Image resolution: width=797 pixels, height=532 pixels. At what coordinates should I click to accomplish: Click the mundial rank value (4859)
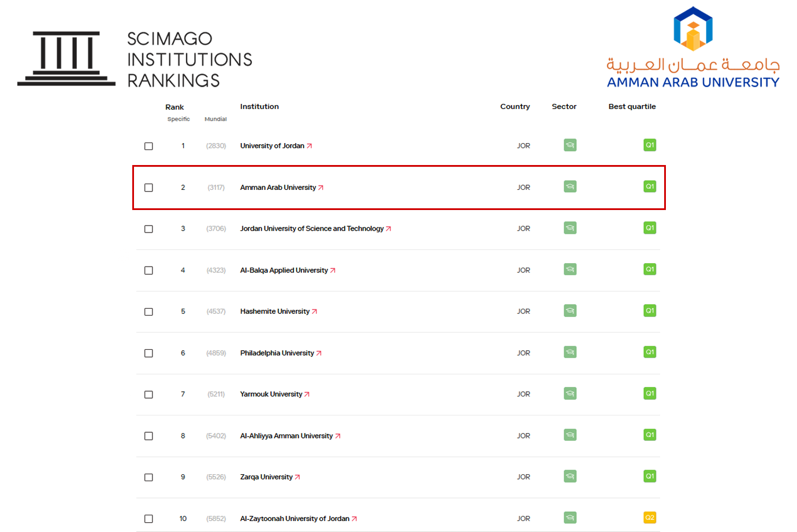pyautogui.click(x=216, y=353)
